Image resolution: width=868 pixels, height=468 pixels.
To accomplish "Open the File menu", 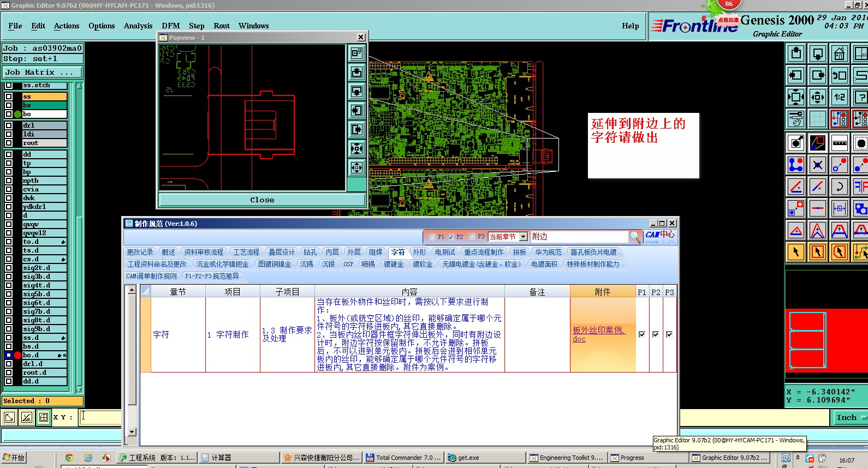I will tap(15, 26).
